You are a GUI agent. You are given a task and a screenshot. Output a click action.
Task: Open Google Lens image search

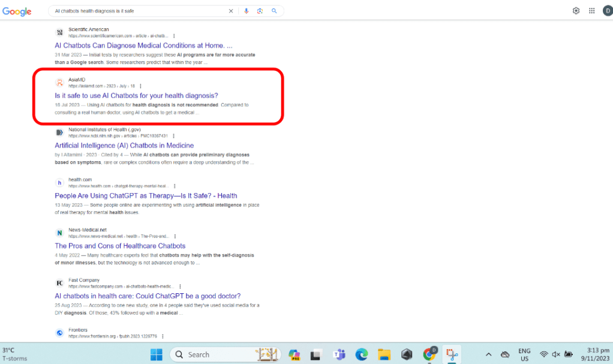tap(260, 11)
